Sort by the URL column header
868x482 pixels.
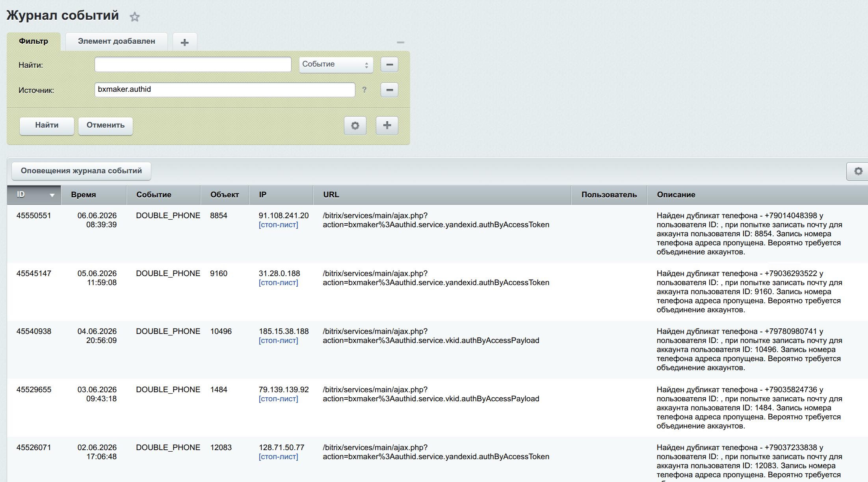[x=442, y=195]
